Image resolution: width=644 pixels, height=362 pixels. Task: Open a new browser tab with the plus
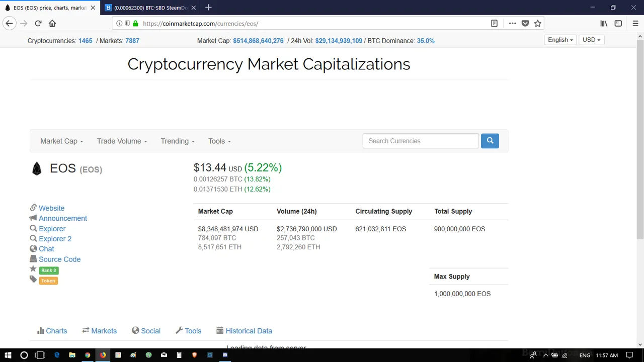pos(208,8)
